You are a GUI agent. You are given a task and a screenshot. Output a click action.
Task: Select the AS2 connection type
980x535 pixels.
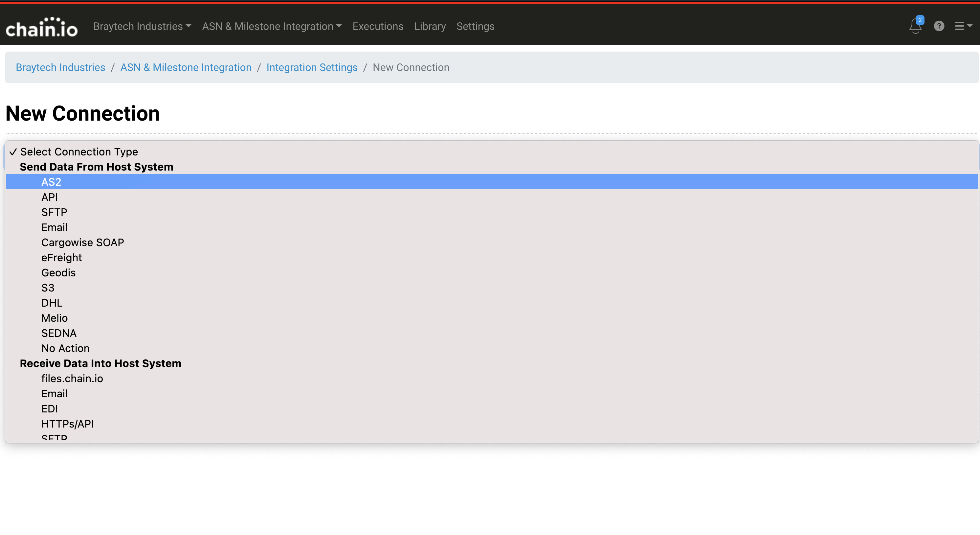[x=492, y=182]
